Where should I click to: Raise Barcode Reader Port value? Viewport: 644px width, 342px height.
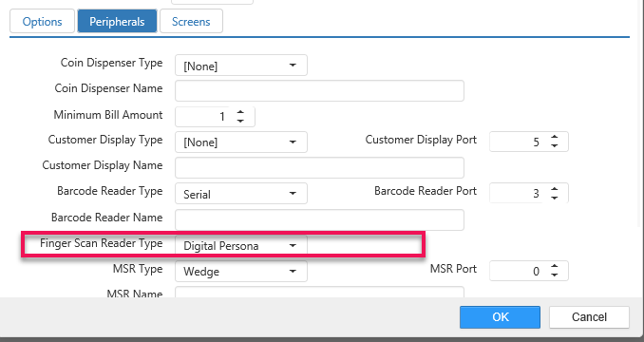(x=555, y=189)
